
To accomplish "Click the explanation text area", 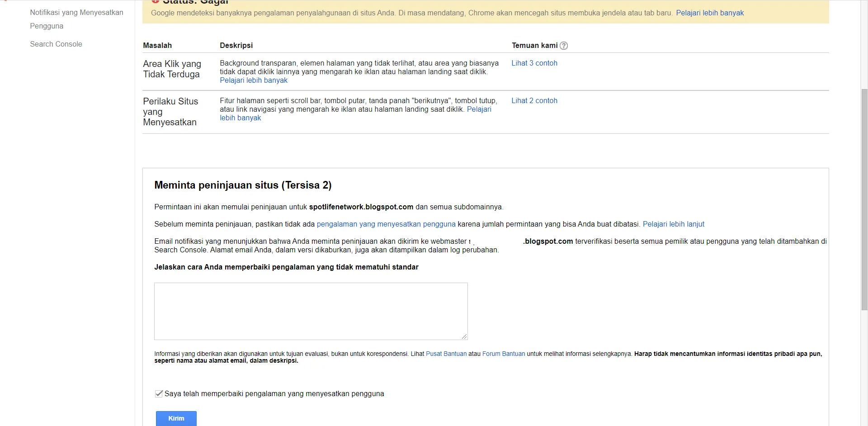I will (311, 312).
